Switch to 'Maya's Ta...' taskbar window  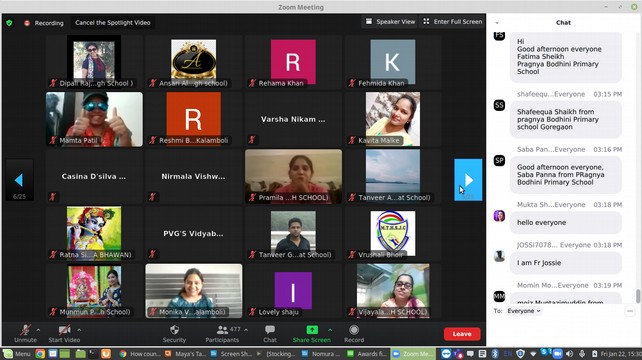pos(185,354)
